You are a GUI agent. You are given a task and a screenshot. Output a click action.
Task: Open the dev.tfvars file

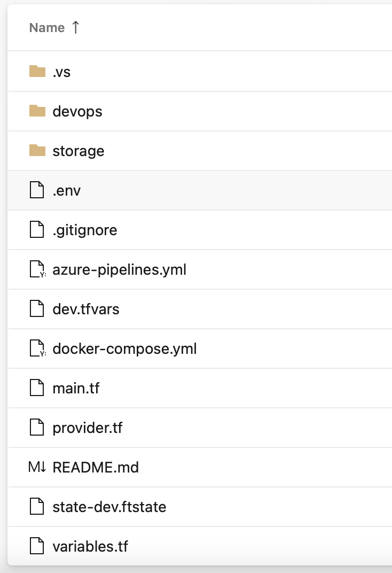pyautogui.click(x=86, y=309)
